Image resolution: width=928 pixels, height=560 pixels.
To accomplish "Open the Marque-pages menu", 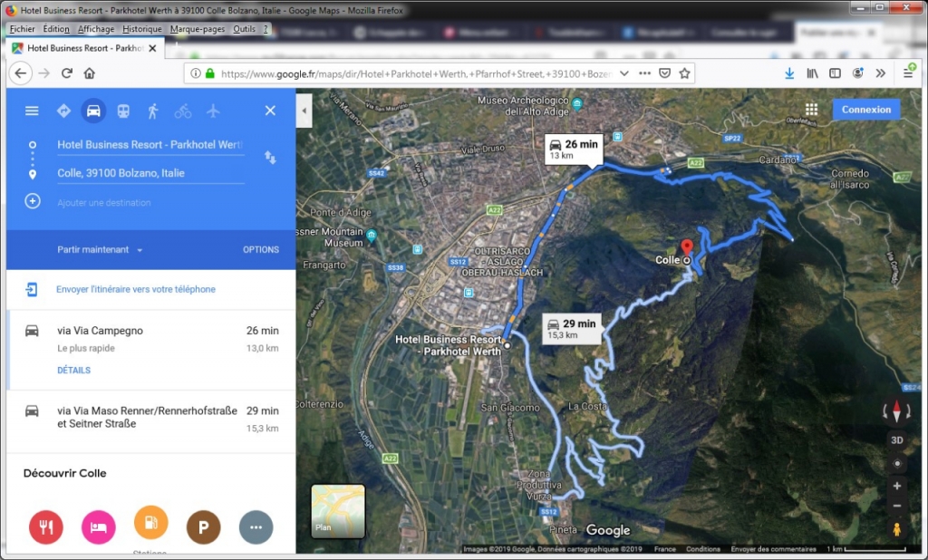I will pyautogui.click(x=197, y=28).
